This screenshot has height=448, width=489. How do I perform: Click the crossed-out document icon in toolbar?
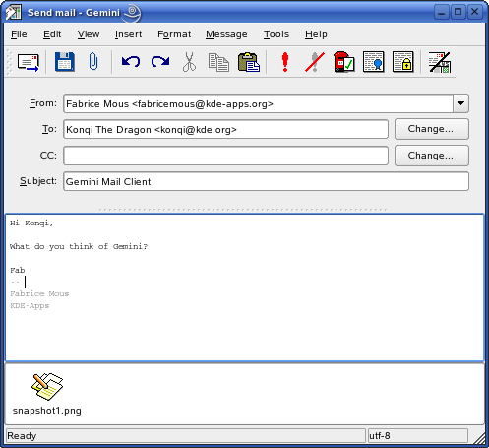click(x=440, y=62)
